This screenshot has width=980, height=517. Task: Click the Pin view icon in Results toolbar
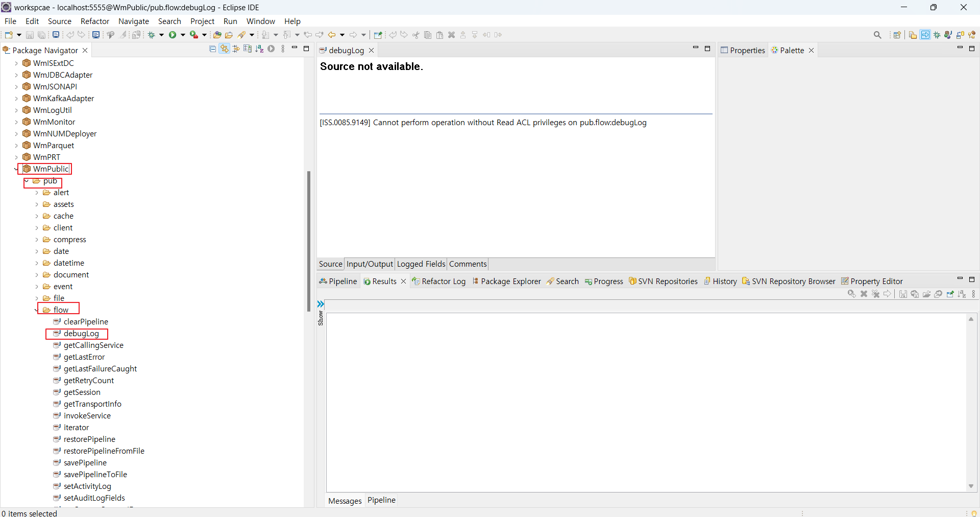(950, 294)
